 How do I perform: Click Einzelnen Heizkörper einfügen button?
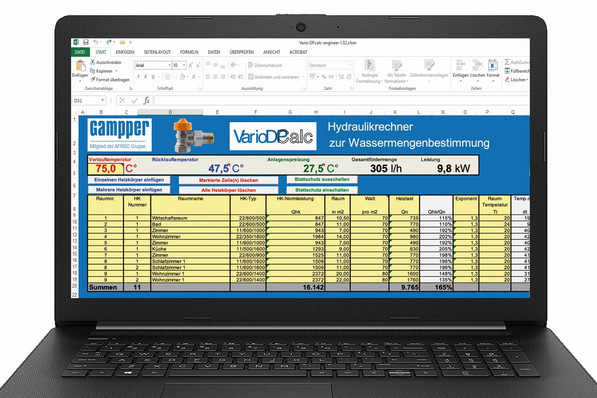[x=129, y=180]
